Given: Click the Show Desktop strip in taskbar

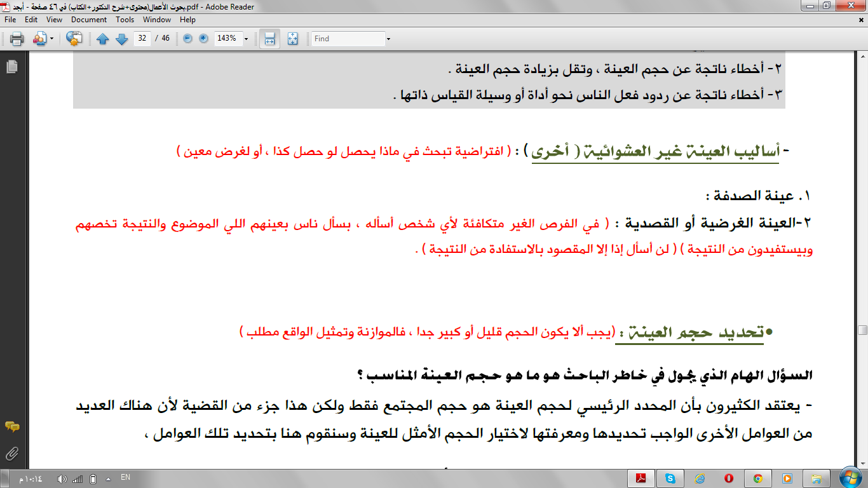Looking at the screenshot, I should tap(3, 478).
